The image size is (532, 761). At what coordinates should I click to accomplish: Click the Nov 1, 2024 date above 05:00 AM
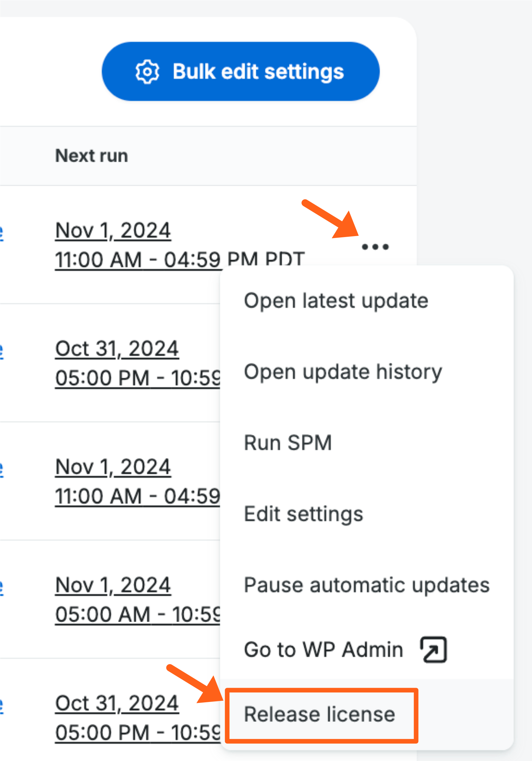[x=113, y=585]
